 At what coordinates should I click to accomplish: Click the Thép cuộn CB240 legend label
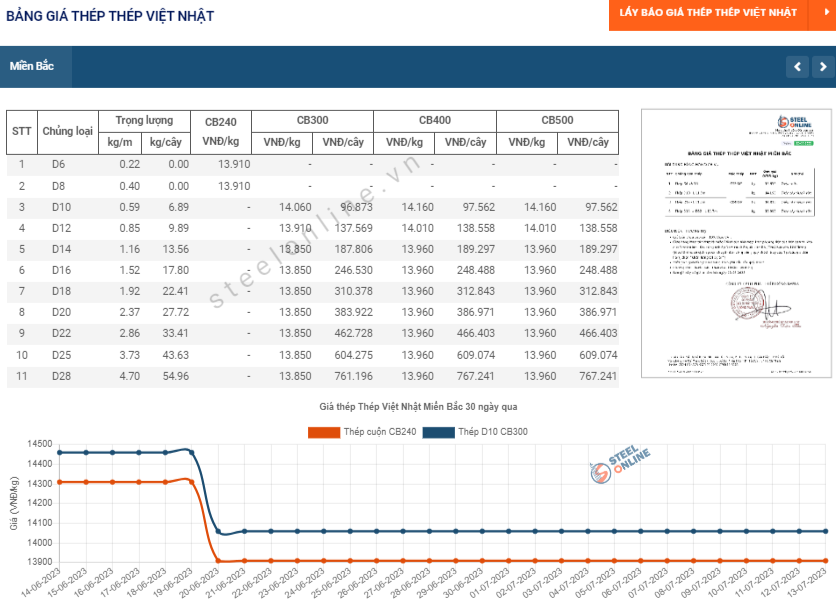[380, 432]
